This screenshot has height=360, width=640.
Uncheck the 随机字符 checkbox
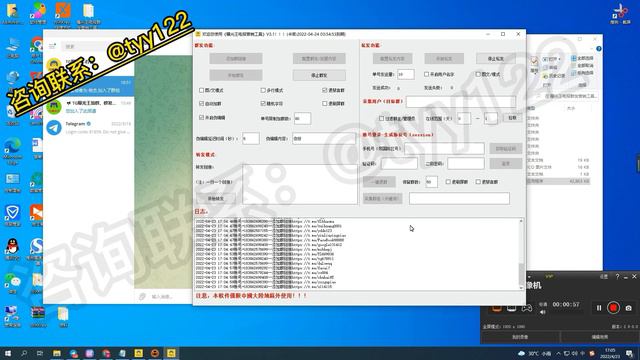click(x=263, y=104)
